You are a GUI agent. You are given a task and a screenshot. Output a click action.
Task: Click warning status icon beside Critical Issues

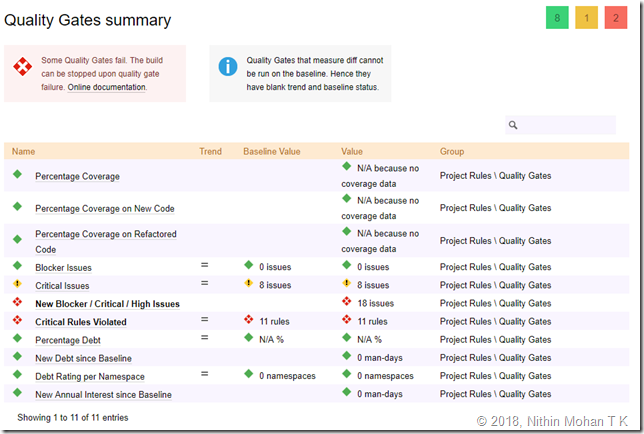coord(17,284)
